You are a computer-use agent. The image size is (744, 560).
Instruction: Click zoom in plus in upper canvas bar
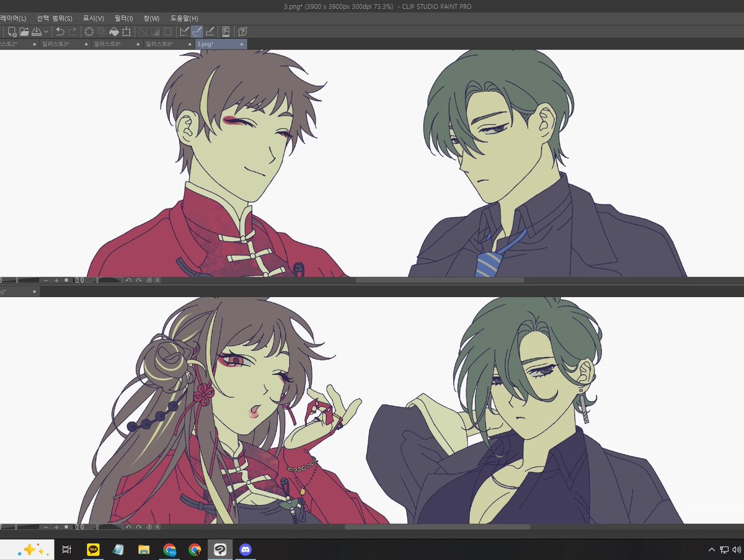click(56, 280)
